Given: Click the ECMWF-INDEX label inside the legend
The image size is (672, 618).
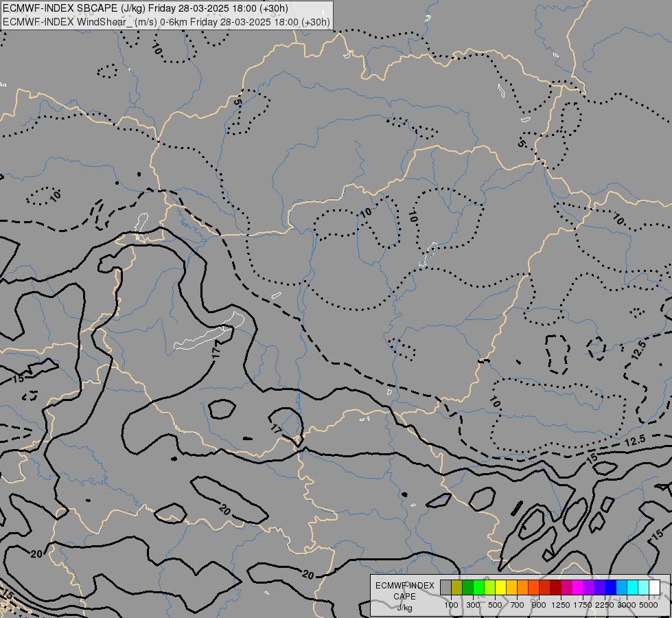Looking at the screenshot, I should point(404,586).
